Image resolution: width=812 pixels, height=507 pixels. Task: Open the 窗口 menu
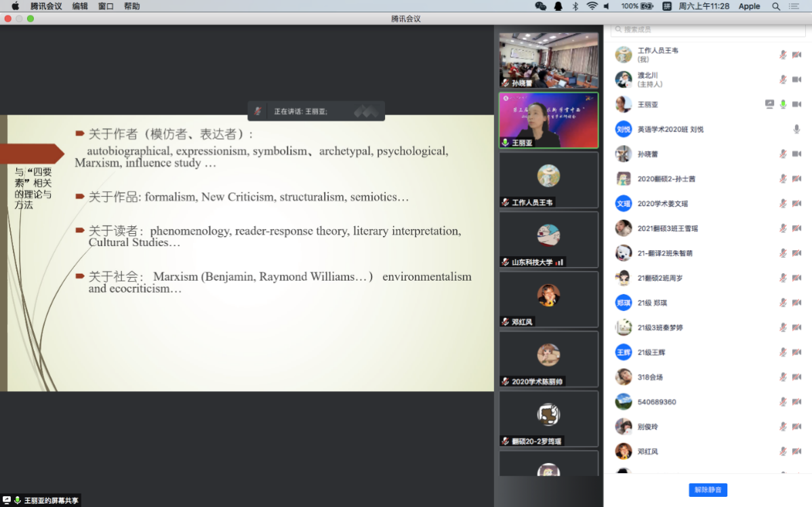coord(106,6)
